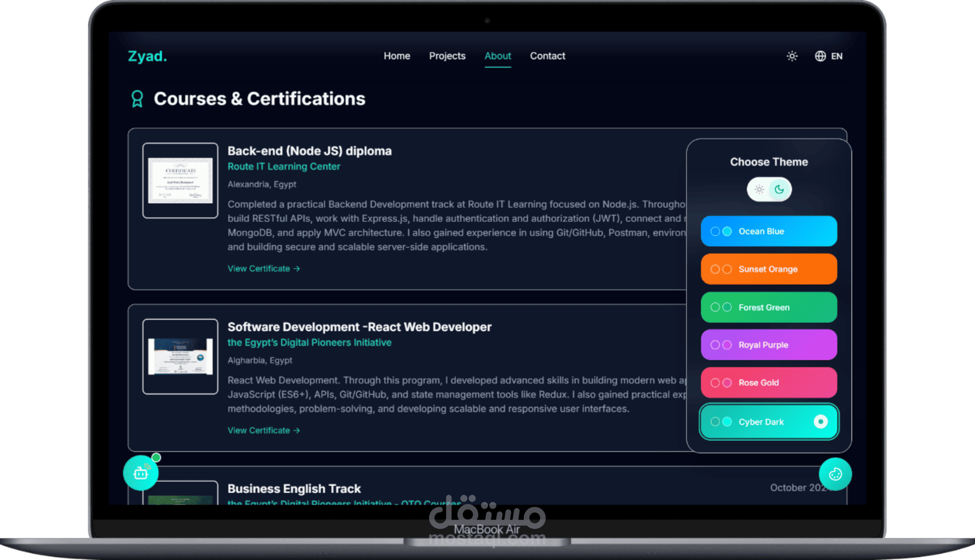Click the Zyad. logo
Image resolution: width=975 pixels, height=560 pixels.
[147, 56]
